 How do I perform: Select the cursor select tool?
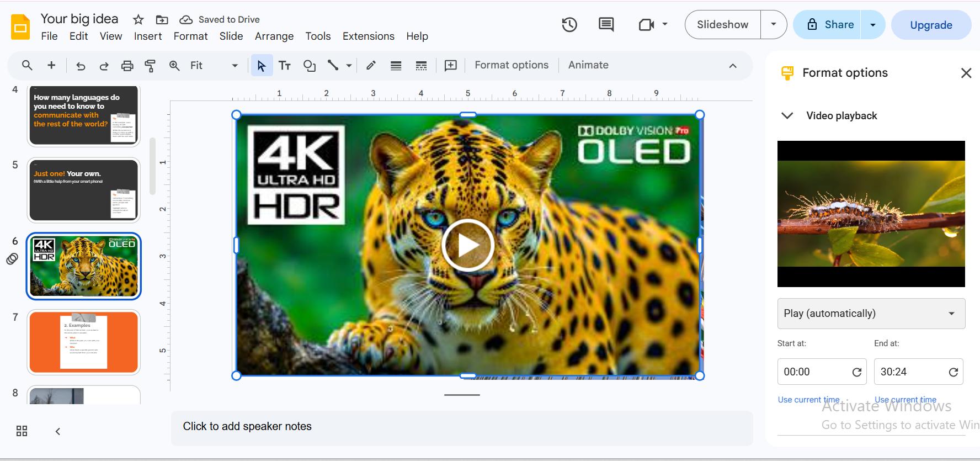(262, 66)
